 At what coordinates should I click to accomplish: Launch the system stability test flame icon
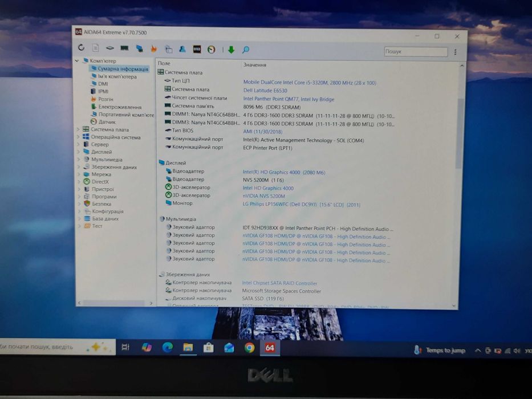pyautogui.click(x=154, y=49)
